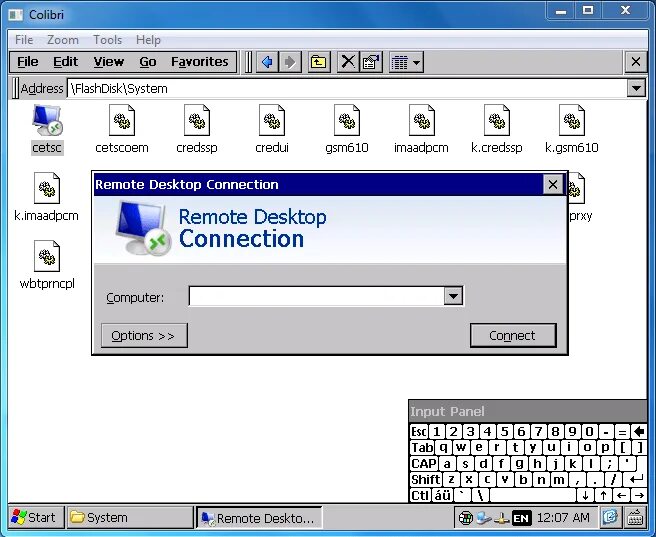
Task: Toggle the Ctl key on Input Panel
Action: click(420, 496)
